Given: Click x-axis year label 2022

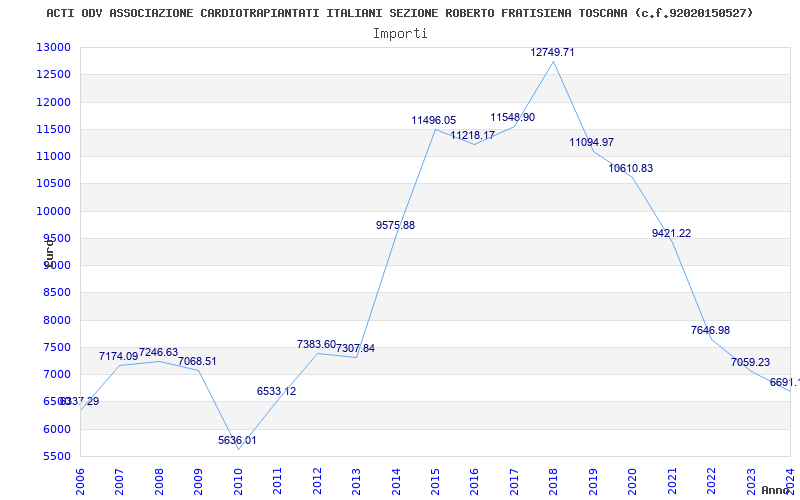Looking at the screenshot, I should click(x=711, y=482).
